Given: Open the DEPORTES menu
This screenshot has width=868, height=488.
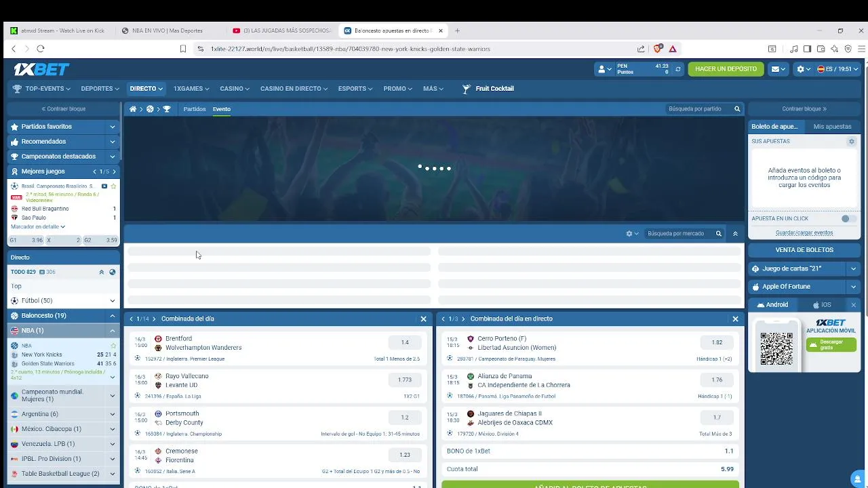Looking at the screenshot, I should point(100,89).
